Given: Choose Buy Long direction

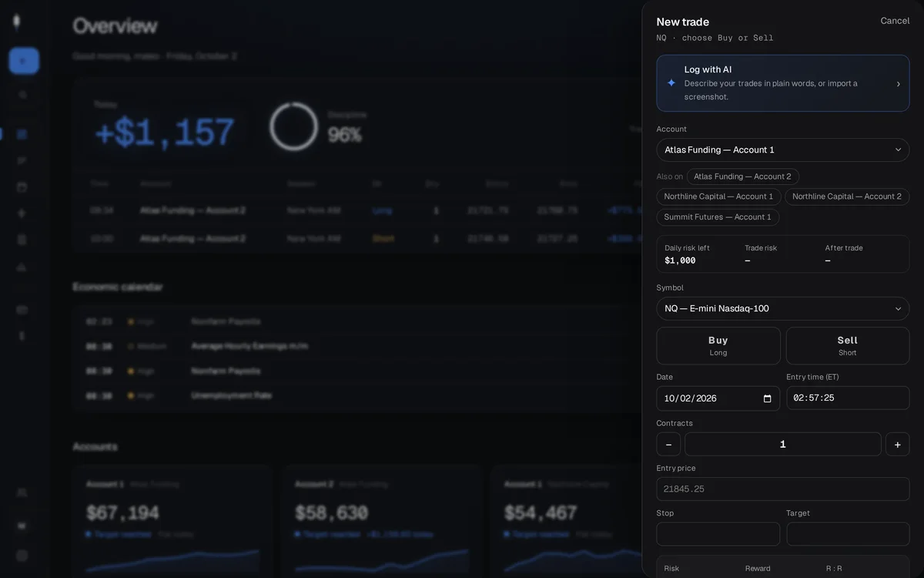Looking at the screenshot, I should (718, 345).
